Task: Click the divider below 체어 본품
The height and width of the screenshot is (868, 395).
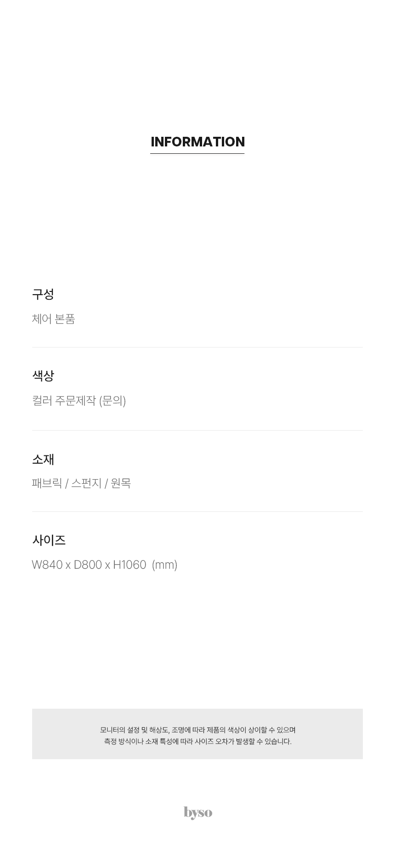Action: point(197,347)
